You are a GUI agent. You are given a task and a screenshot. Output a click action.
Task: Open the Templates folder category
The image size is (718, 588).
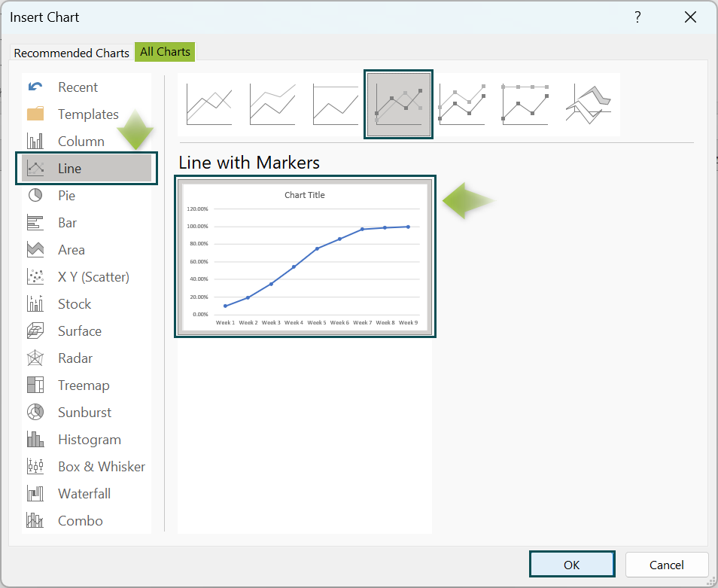point(87,114)
